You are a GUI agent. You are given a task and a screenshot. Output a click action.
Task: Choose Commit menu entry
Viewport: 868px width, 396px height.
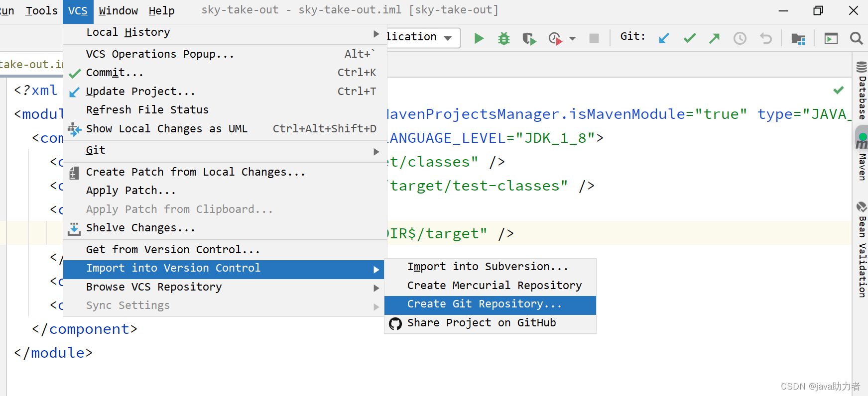pos(225,73)
